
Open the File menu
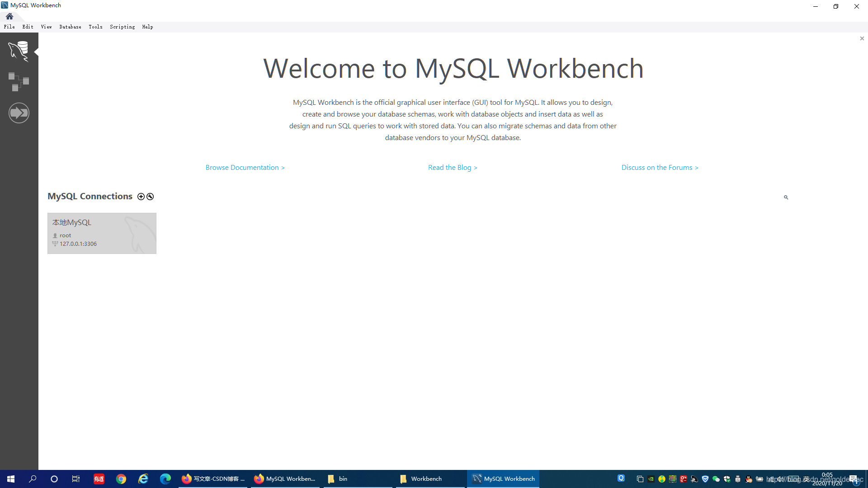[9, 26]
